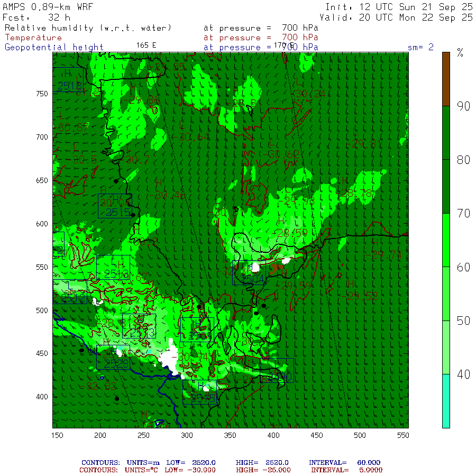This screenshot has width=476, height=476.
Task: Click the 550 tick label on x-axis
Action: tap(403, 435)
